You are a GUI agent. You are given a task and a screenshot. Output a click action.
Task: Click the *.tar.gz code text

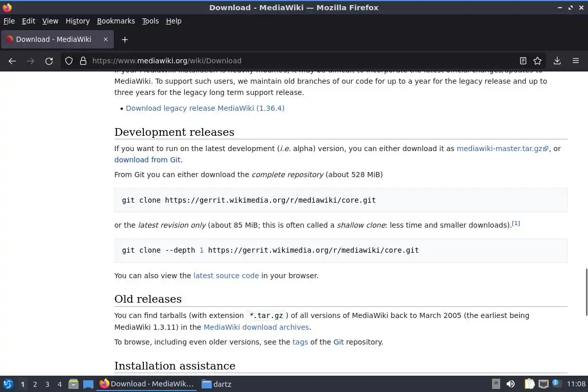(x=266, y=315)
